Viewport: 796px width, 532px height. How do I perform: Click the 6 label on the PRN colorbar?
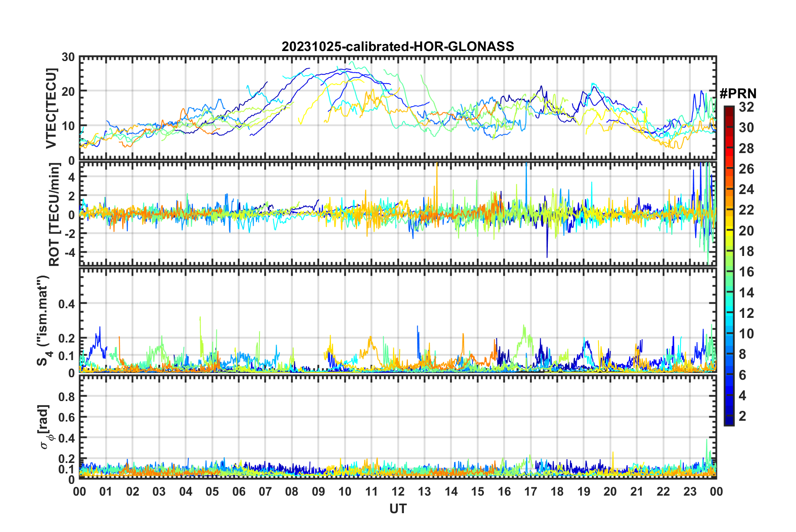click(742, 375)
